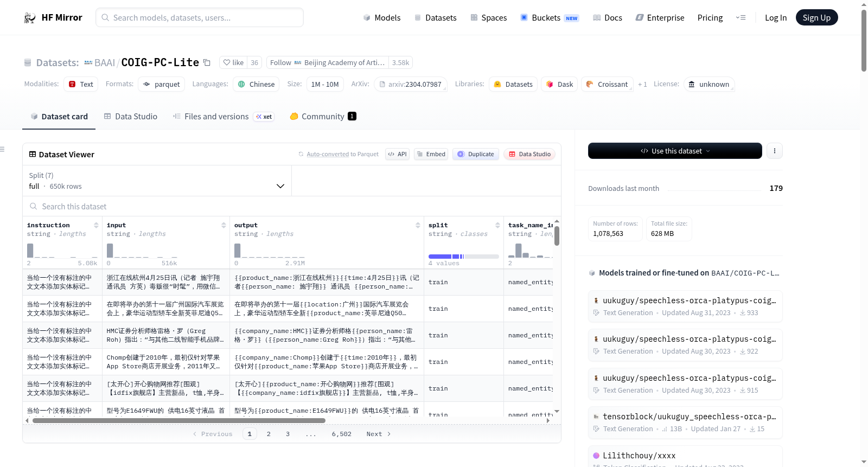
Task: Open Docs in the top navigation
Action: [x=607, y=17]
